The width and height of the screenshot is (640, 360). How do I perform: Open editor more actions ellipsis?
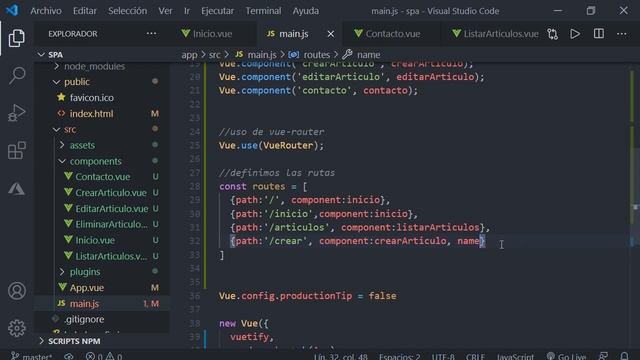pos(622,34)
